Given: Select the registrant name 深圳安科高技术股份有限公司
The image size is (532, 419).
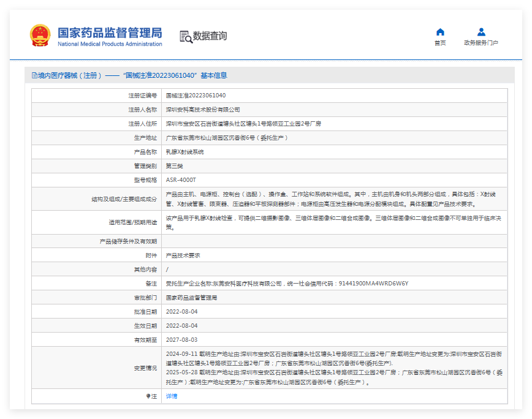Looking at the screenshot, I should point(203,110).
